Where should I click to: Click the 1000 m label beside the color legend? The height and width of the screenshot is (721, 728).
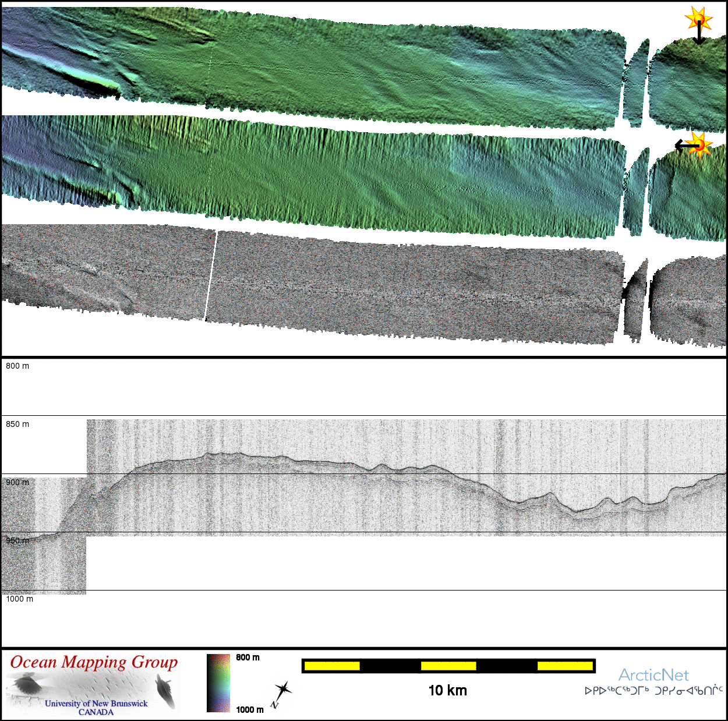tap(250, 709)
